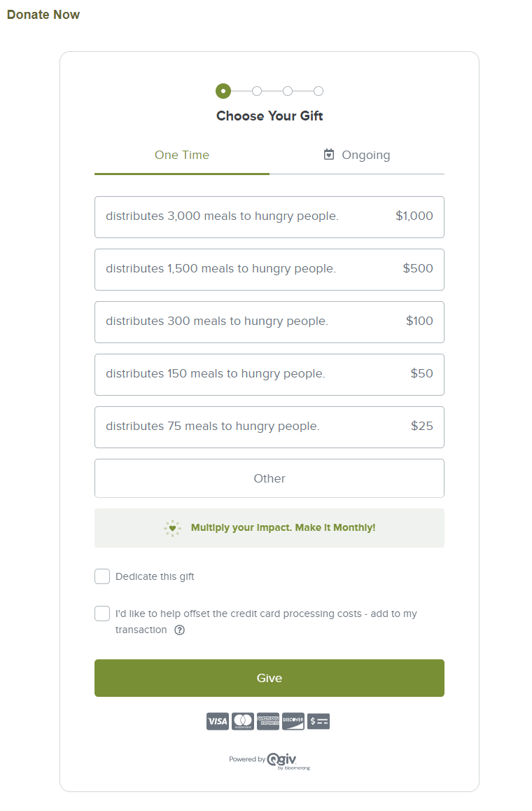
Task: Click the eCheck payment icon
Action: click(318, 721)
